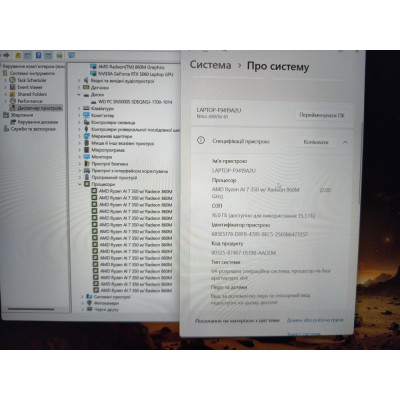Viewport: 400px width, 400px height.
Task: Click the forward arrow toolbar icon
Action: tap(6, 55)
